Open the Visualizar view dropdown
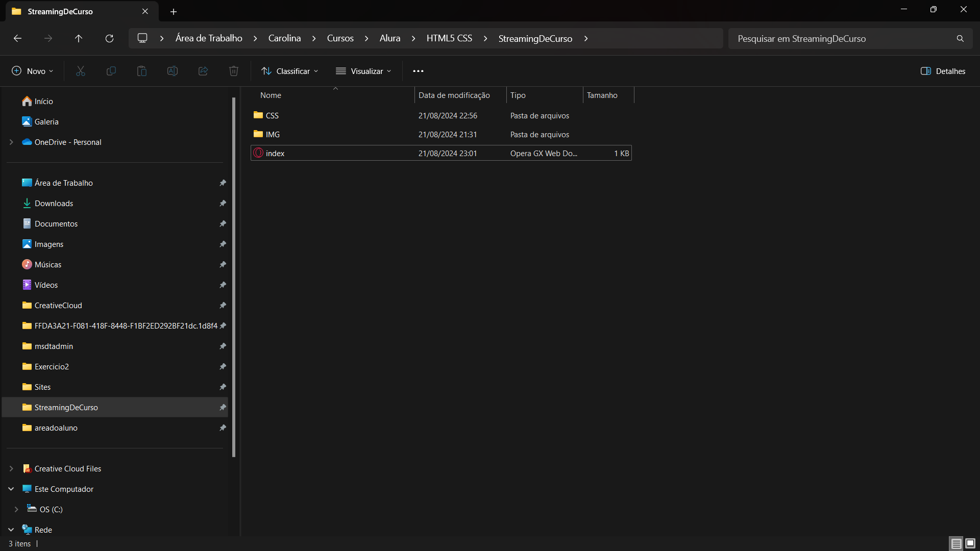980x551 pixels. [x=363, y=71]
